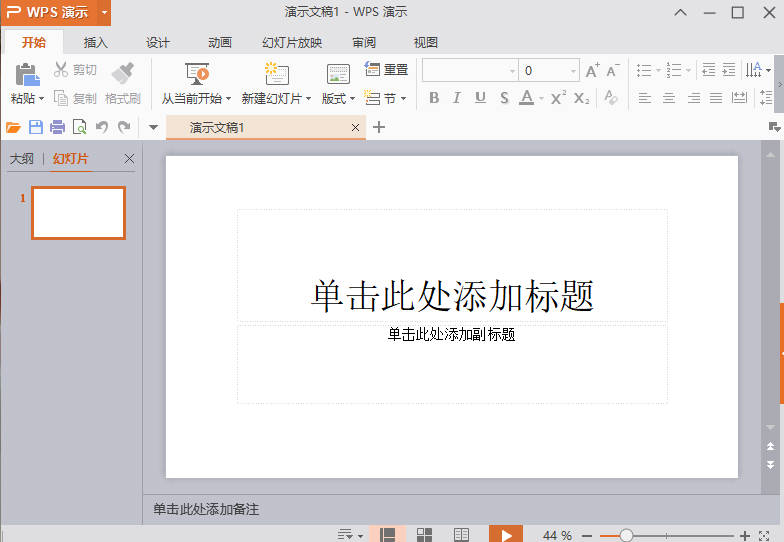Image resolution: width=784 pixels, height=542 pixels.
Task: Open the font name dropdown
Action: pyautogui.click(x=512, y=71)
